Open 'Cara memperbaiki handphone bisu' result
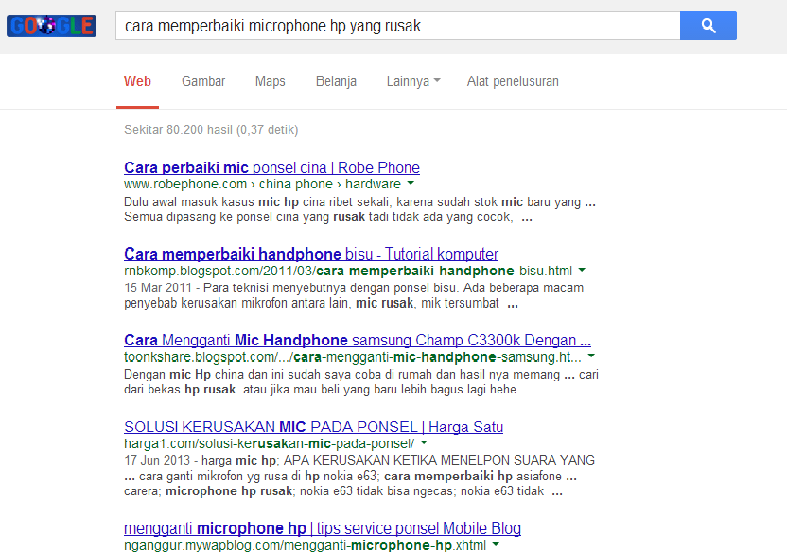 311,254
